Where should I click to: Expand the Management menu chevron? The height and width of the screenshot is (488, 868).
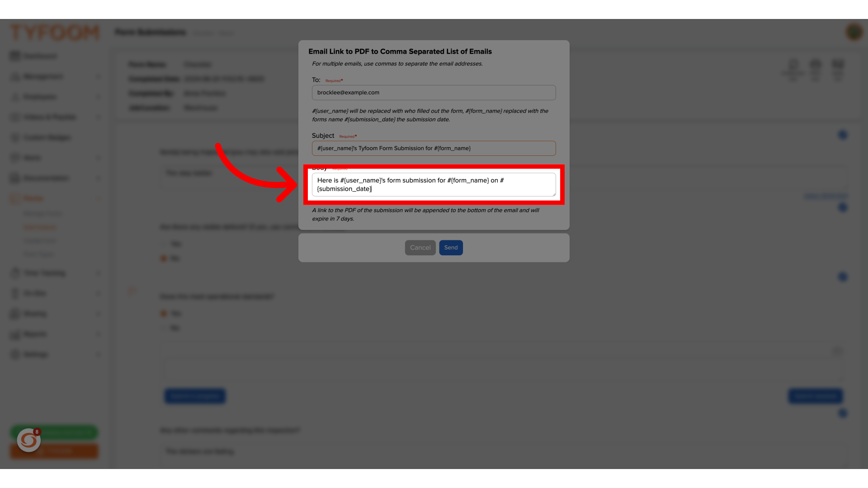pos(99,76)
